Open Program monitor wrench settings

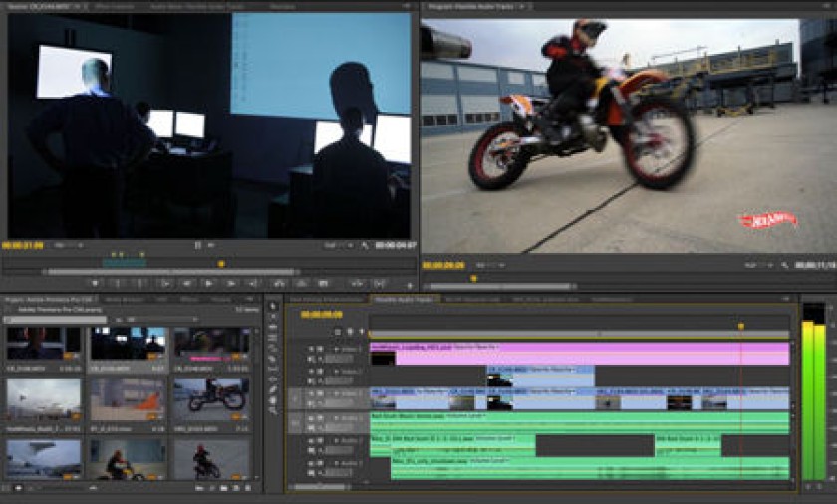(x=784, y=265)
